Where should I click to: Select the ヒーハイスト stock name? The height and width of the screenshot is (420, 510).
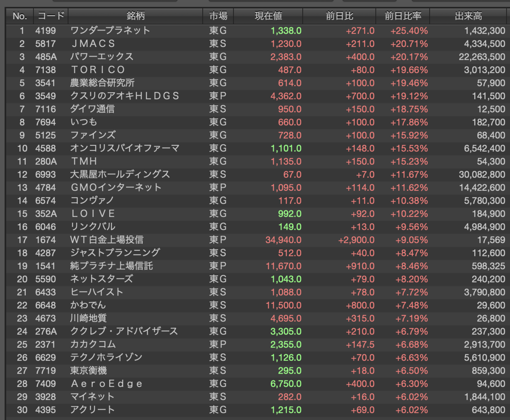point(97,292)
